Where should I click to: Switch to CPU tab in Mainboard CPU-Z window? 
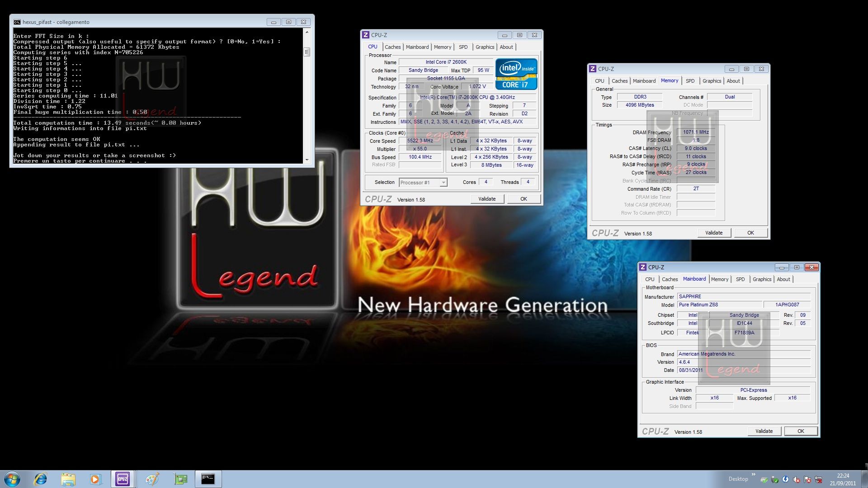[650, 279]
